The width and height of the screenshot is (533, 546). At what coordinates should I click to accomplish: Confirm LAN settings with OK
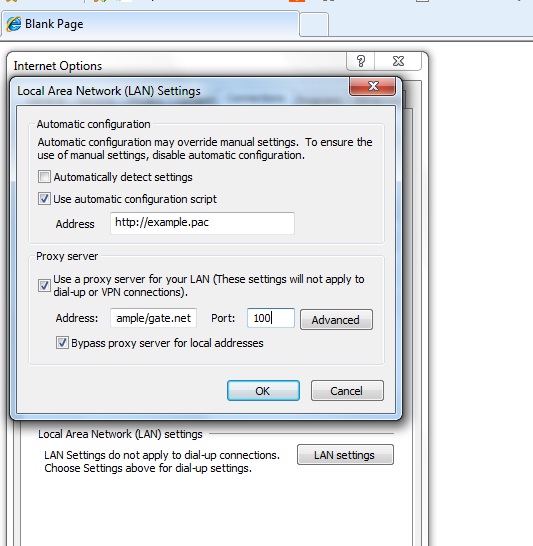pos(263,390)
